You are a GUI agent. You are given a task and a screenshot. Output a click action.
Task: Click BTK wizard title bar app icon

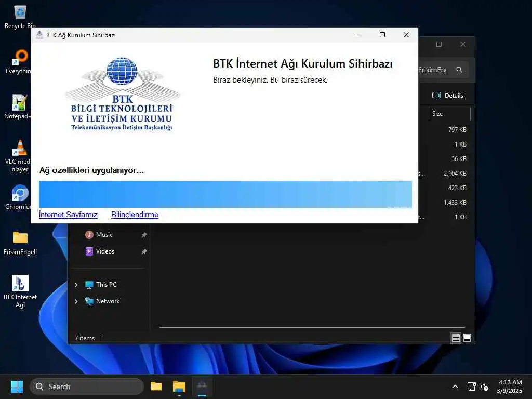coord(39,35)
